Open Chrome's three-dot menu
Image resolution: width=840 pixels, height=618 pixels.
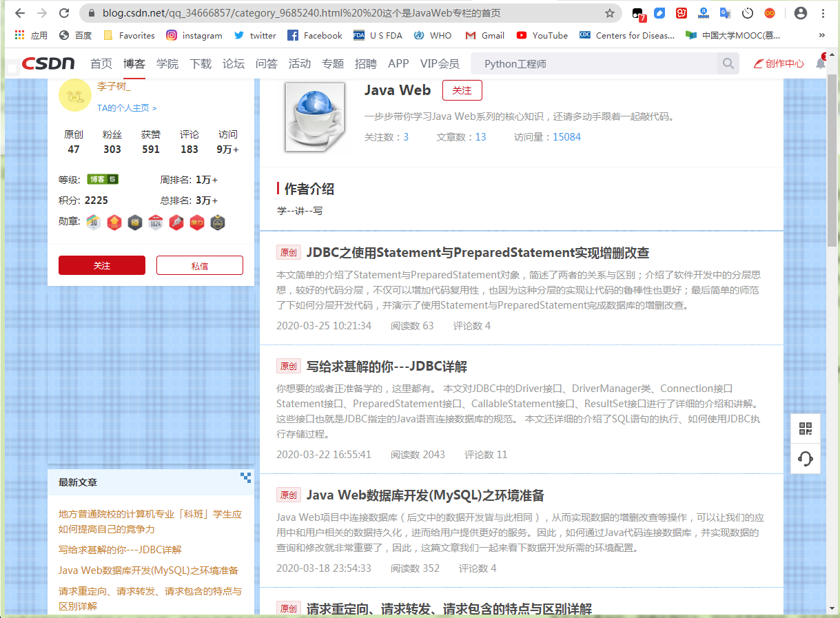click(823, 13)
